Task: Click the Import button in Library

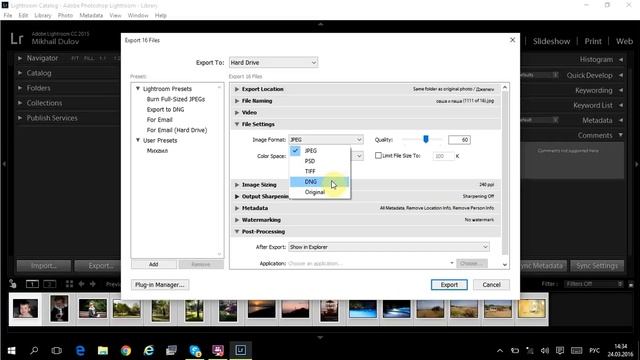Action: (44, 266)
